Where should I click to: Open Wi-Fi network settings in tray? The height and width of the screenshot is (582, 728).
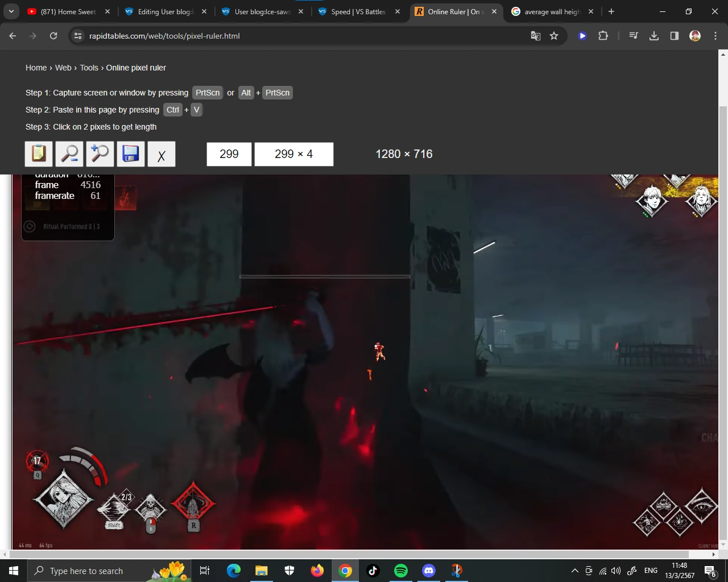[602, 571]
